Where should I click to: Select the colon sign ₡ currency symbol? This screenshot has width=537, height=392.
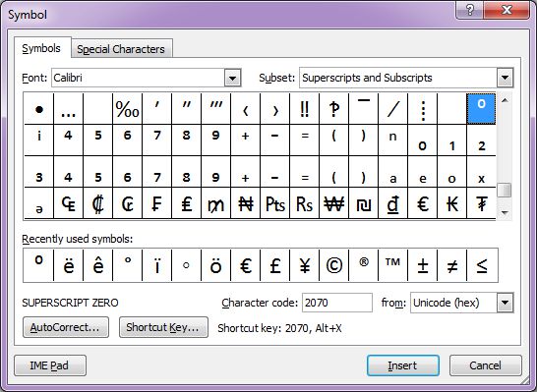pyautogui.click(x=97, y=203)
